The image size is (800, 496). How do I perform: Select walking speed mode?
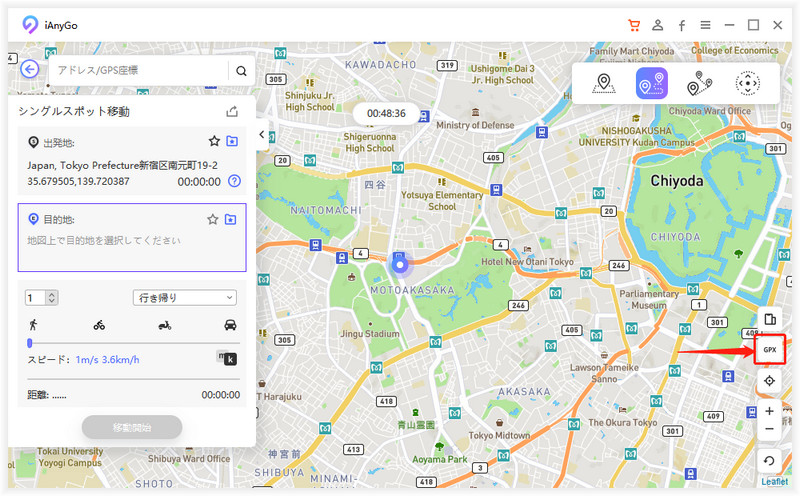(34, 325)
